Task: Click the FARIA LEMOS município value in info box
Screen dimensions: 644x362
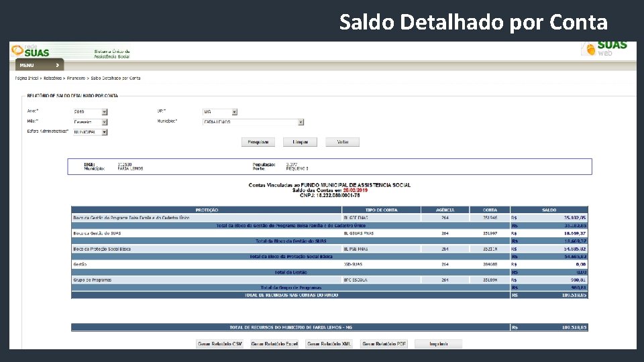Action: pos(130,169)
